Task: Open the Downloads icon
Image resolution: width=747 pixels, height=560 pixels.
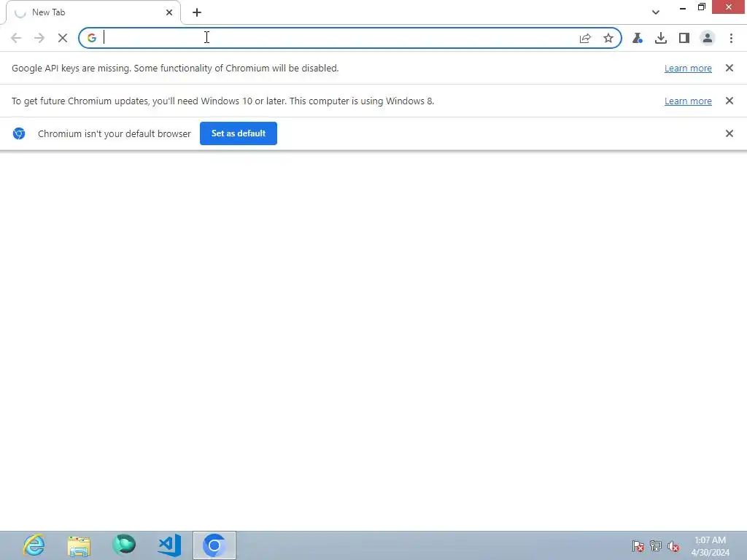Action: coord(661,38)
